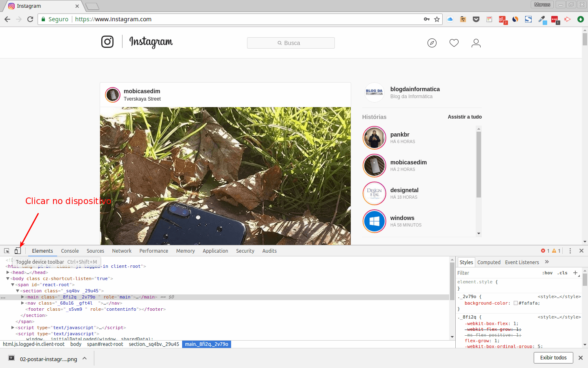Open designetal story avatar
The width and height of the screenshot is (588, 368).
click(x=374, y=193)
